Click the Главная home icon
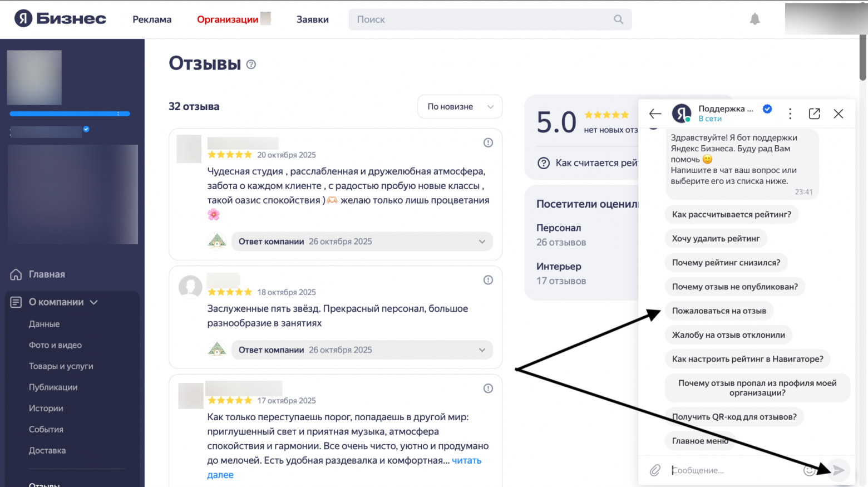This screenshot has height=487, width=868. point(16,274)
